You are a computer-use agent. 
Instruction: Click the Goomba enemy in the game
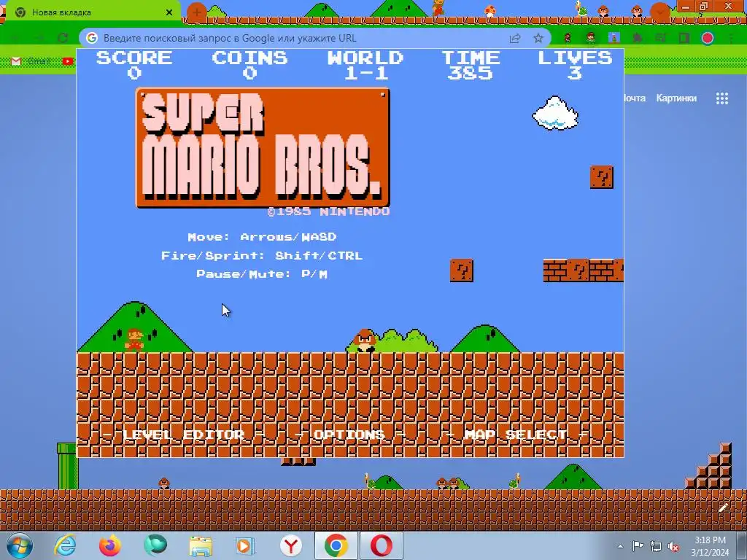click(365, 341)
